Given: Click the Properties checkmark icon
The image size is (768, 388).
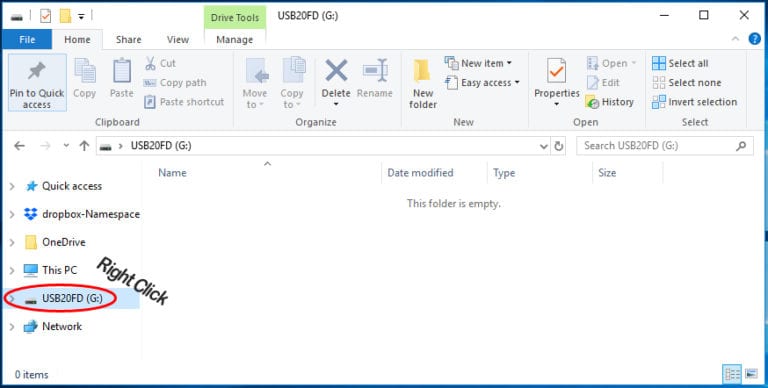Looking at the screenshot, I should point(556,71).
